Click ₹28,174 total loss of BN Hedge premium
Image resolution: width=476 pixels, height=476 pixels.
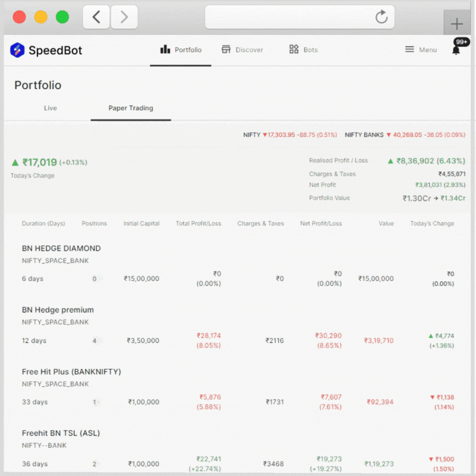pos(209,336)
